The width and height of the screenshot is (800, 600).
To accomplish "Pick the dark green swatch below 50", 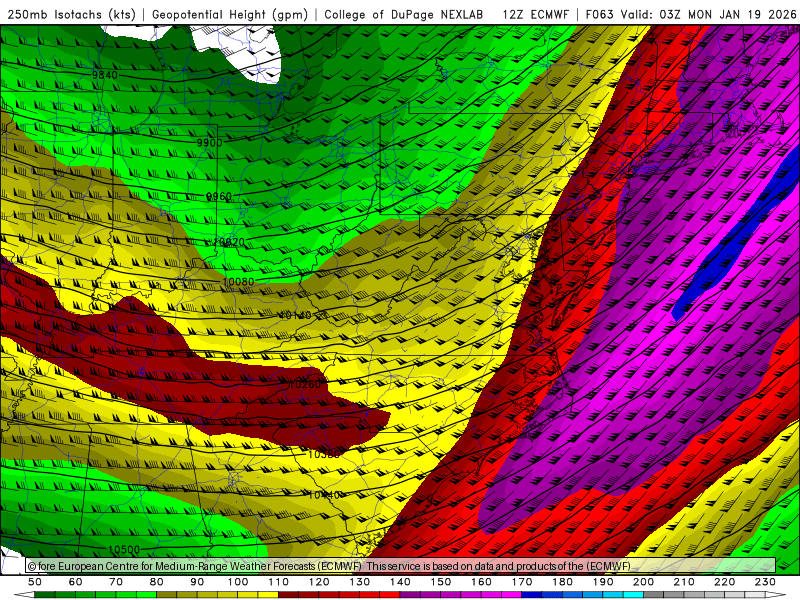I will pos(45,595).
